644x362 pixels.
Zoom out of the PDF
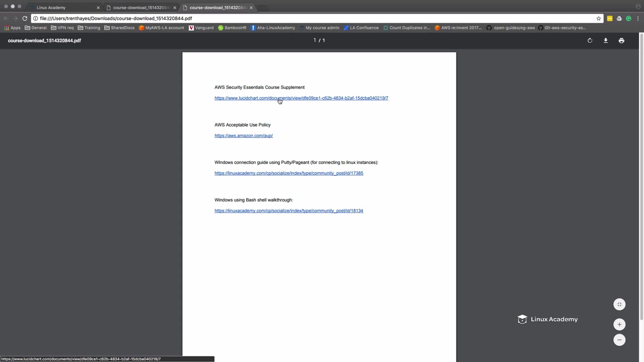[x=619, y=340]
